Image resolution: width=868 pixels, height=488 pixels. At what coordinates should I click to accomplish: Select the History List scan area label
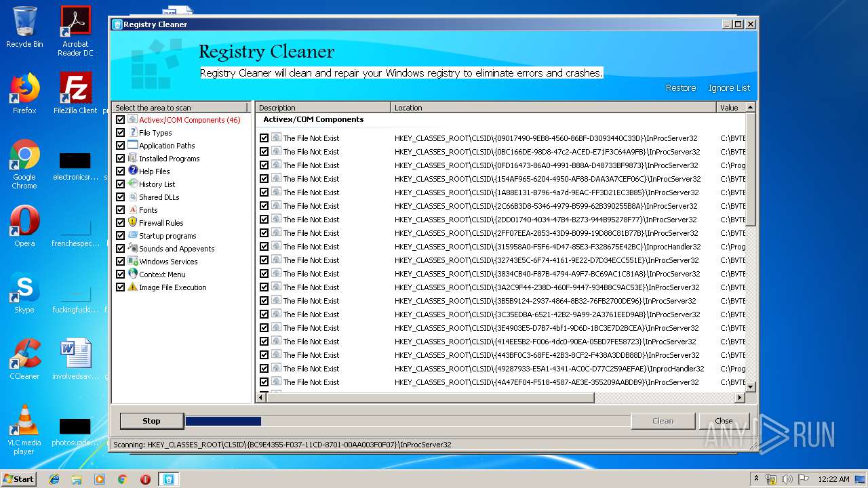click(157, 184)
